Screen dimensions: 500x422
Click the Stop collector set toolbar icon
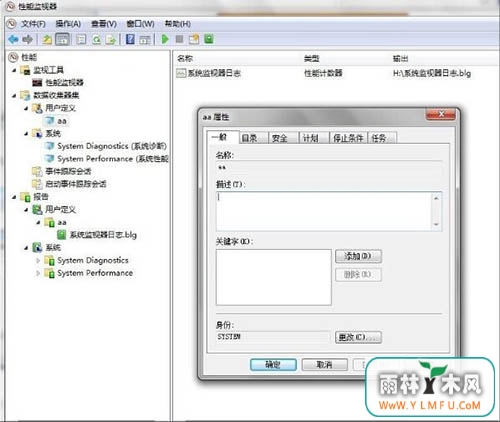coord(179,39)
